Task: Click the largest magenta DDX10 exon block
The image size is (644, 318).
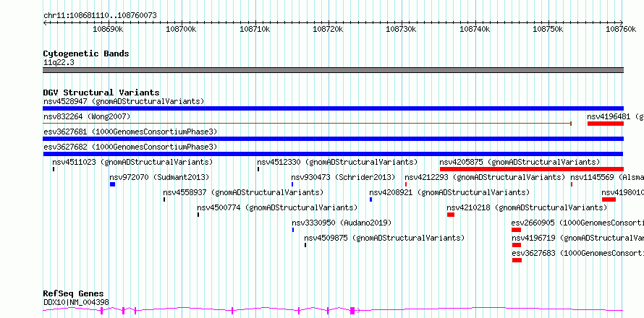Action: pyautogui.click(x=352, y=310)
